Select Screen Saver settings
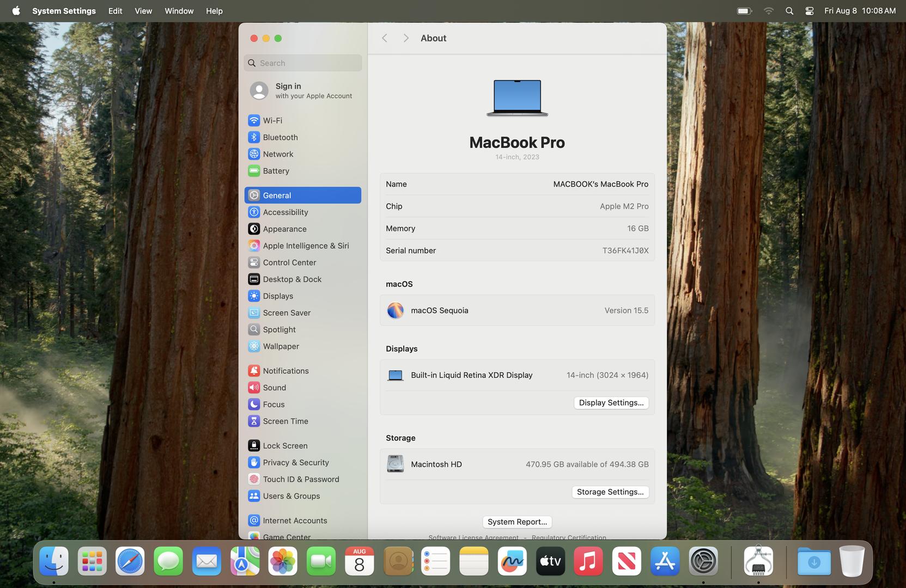Viewport: 906px width, 588px height. pyautogui.click(x=302, y=313)
